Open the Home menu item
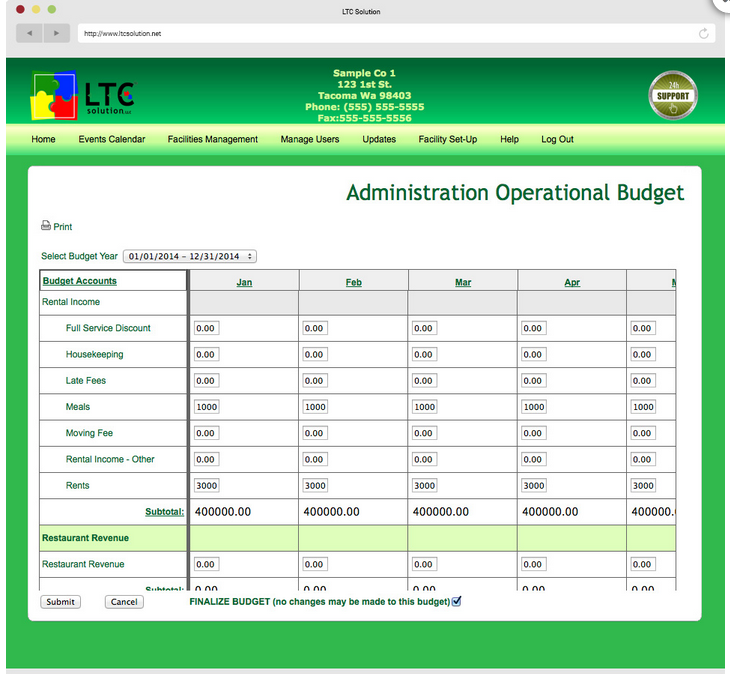The image size is (730, 674). click(x=43, y=139)
